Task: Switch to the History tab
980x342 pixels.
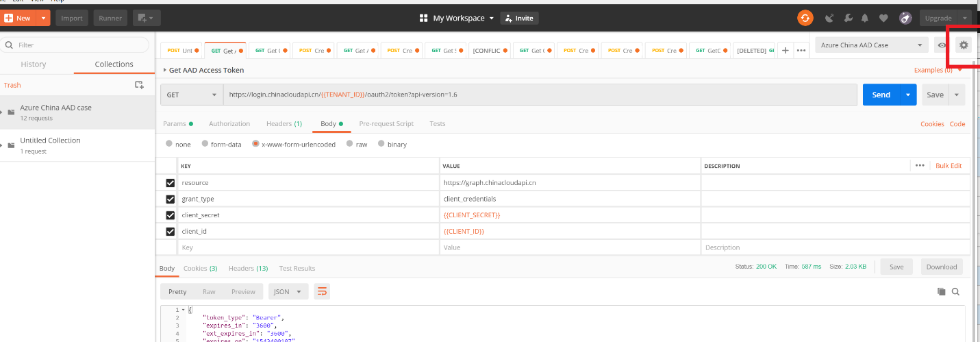Action: [x=34, y=64]
